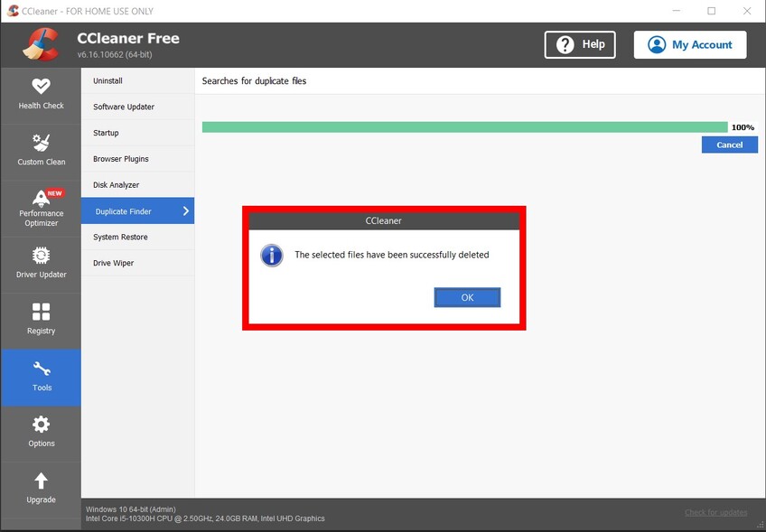Expand the Duplicate Finder chevron arrow
This screenshot has width=766, height=532.
184,210
